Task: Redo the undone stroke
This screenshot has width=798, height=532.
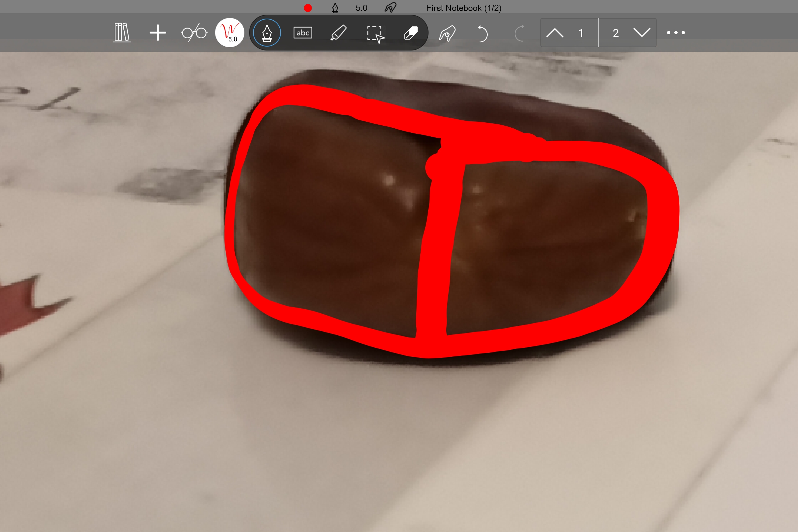Action: (520, 33)
